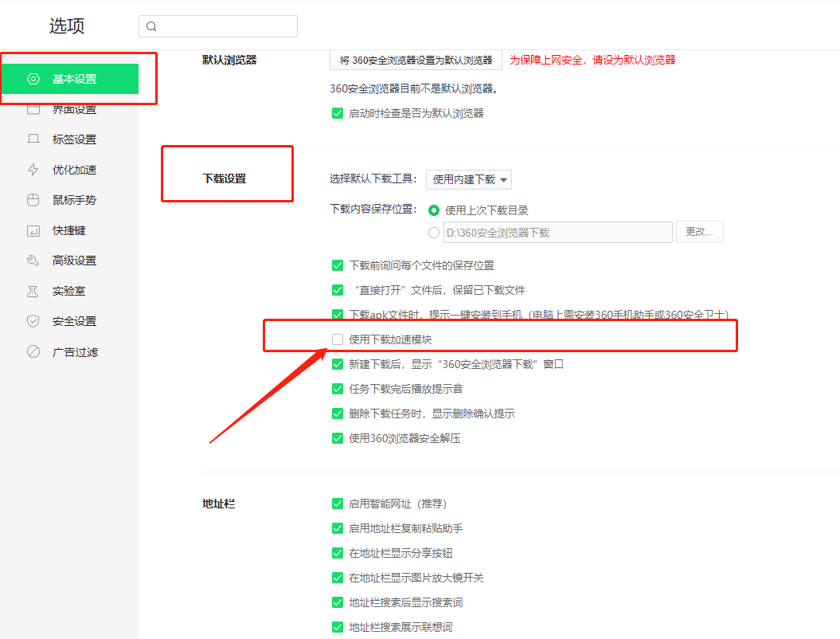This screenshot has height=639, width=840.
Task: Open 实验室 section
Action: [69, 291]
